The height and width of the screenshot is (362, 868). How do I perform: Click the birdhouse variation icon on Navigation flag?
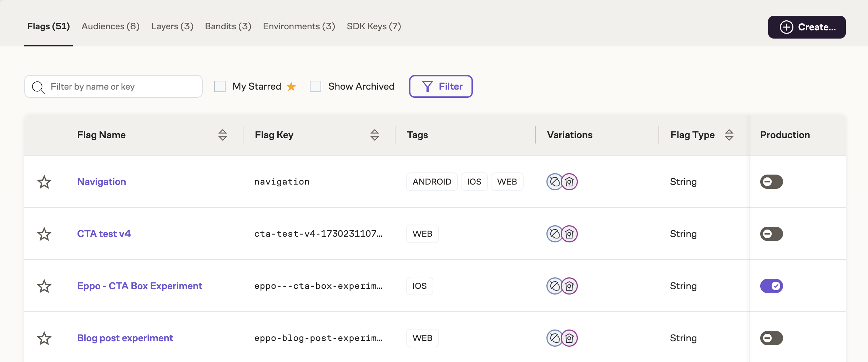point(570,182)
